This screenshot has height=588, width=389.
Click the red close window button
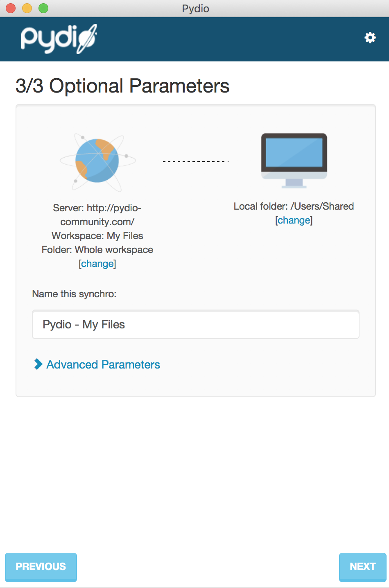[x=11, y=8]
